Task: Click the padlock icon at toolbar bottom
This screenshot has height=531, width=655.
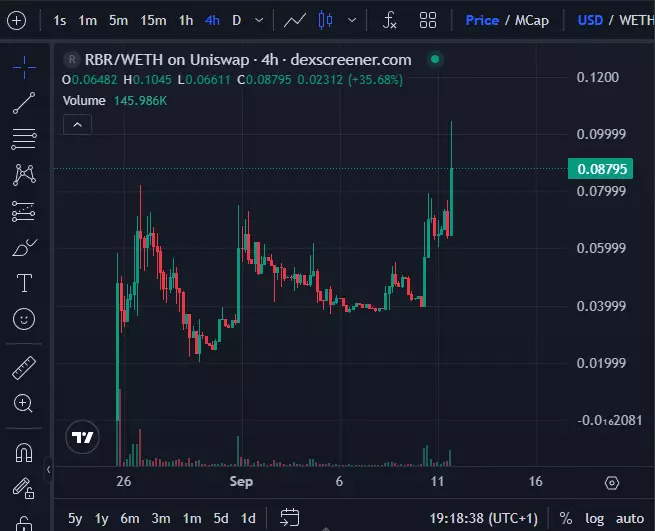Action: point(24,523)
